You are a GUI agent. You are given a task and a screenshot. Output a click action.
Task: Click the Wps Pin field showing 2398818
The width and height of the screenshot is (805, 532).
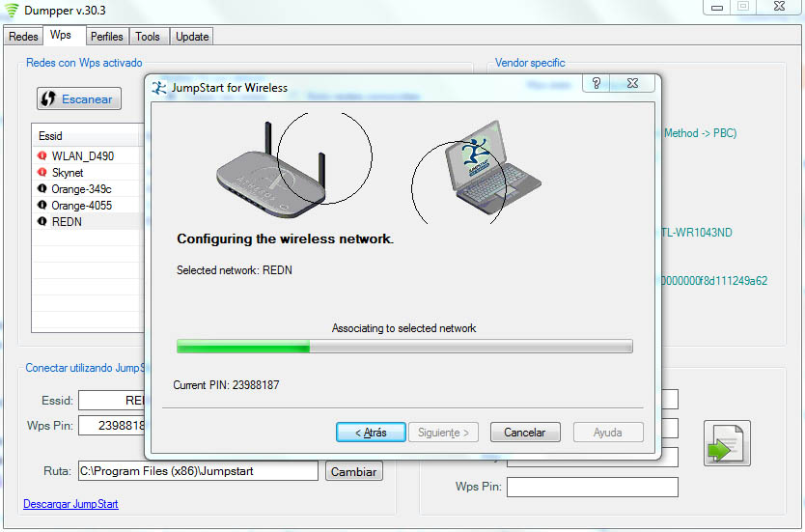coord(112,426)
